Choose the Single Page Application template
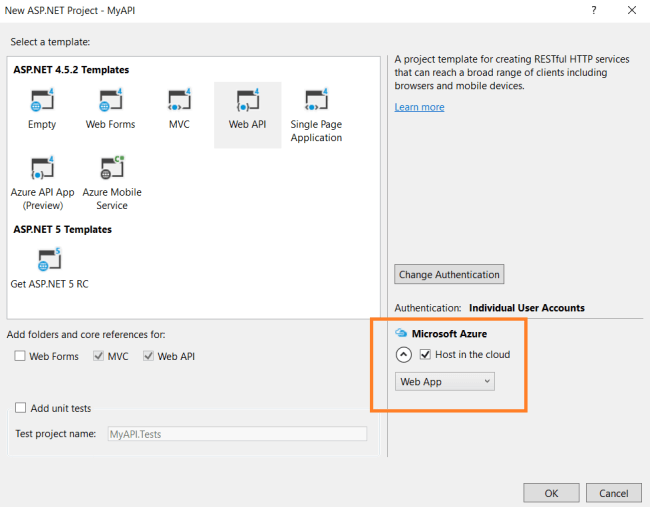 (x=316, y=102)
